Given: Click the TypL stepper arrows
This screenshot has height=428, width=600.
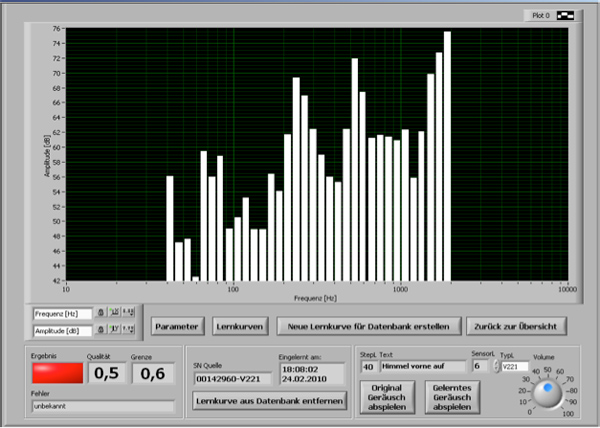Looking at the screenshot, I should click(496, 367).
